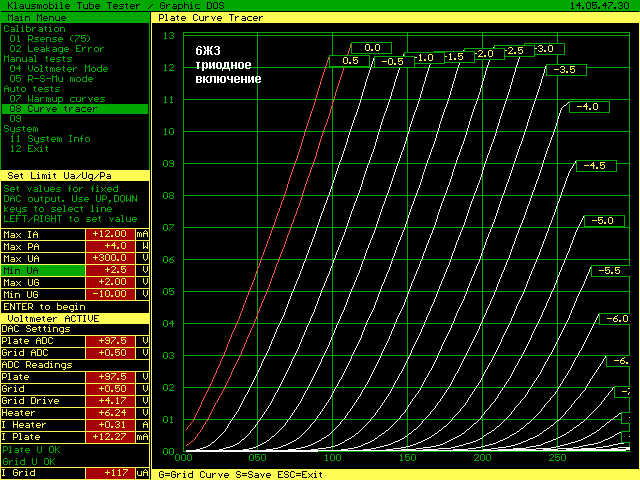This screenshot has height=480, width=640.
Task: Click the highlighted 08 Curve tracer item
Action: pyautogui.click(x=54, y=109)
